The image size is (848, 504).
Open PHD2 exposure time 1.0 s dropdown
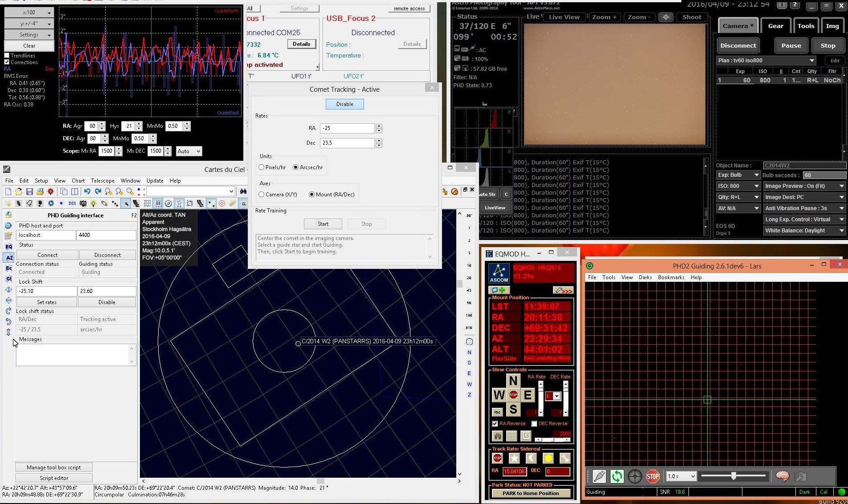[x=681, y=476]
